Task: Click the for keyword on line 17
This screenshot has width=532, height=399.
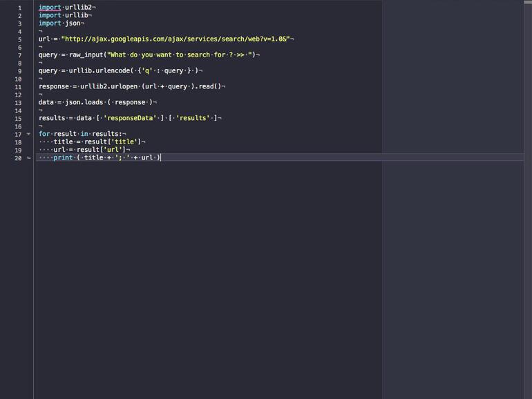Action: click(44, 134)
